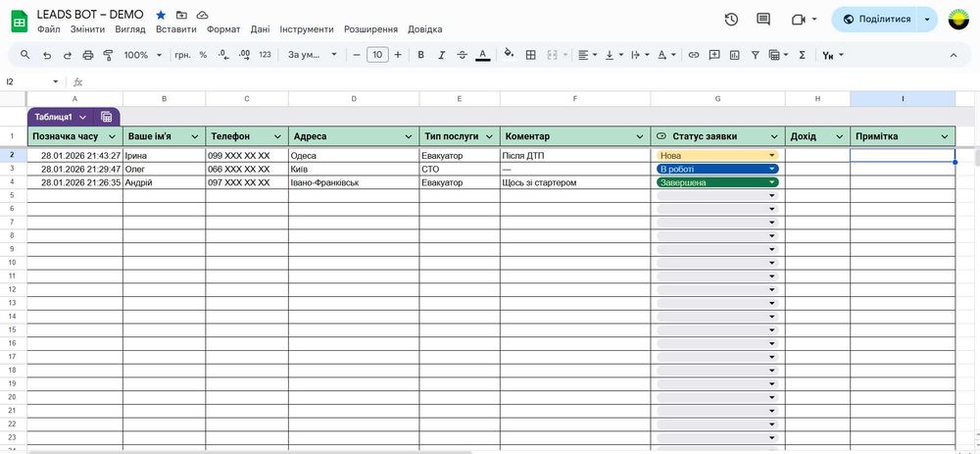Decrease font size with minus button
980x454 pixels.
click(357, 55)
